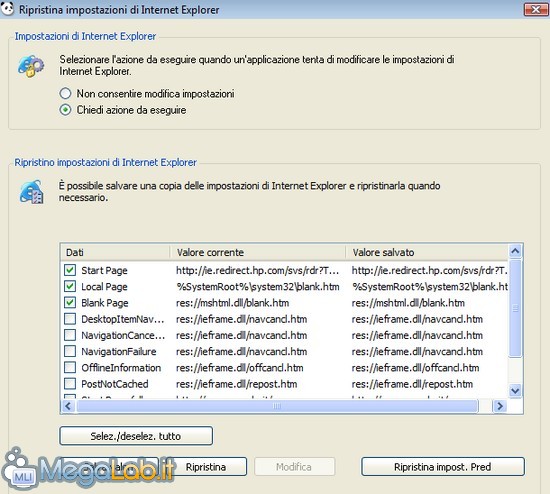The height and width of the screenshot is (494, 550).
Task: Check the DesktopItemNav... checkbox
Action: 70,319
